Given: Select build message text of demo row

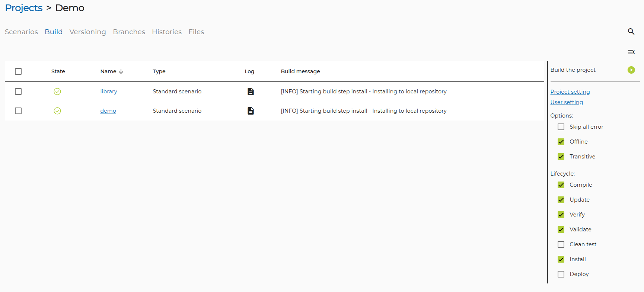Looking at the screenshot, I should click(x=364, y=111).
